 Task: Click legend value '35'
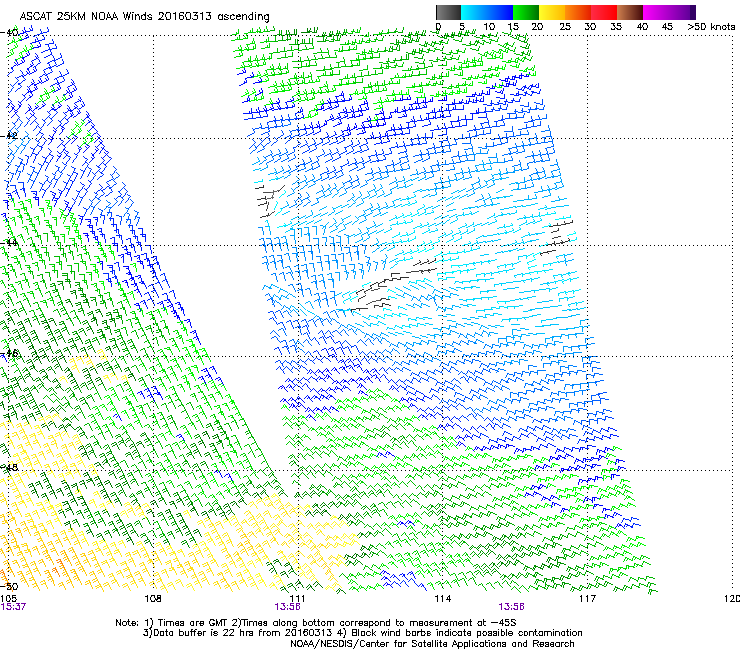click(x=616, y=27)
